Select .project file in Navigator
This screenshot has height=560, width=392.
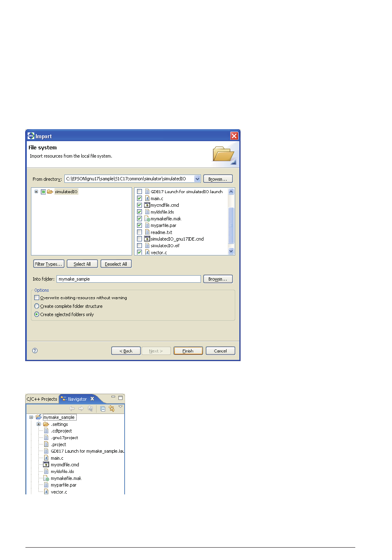[59, 444]
